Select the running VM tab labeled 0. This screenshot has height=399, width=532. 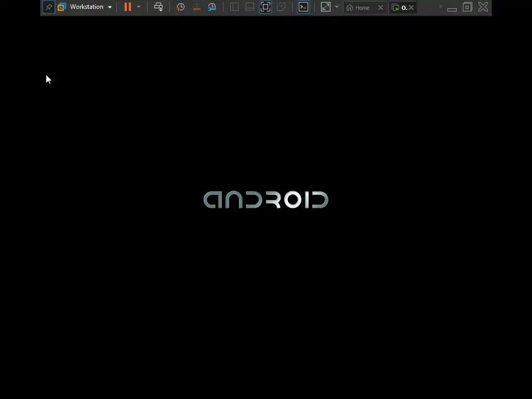(400, 7)
